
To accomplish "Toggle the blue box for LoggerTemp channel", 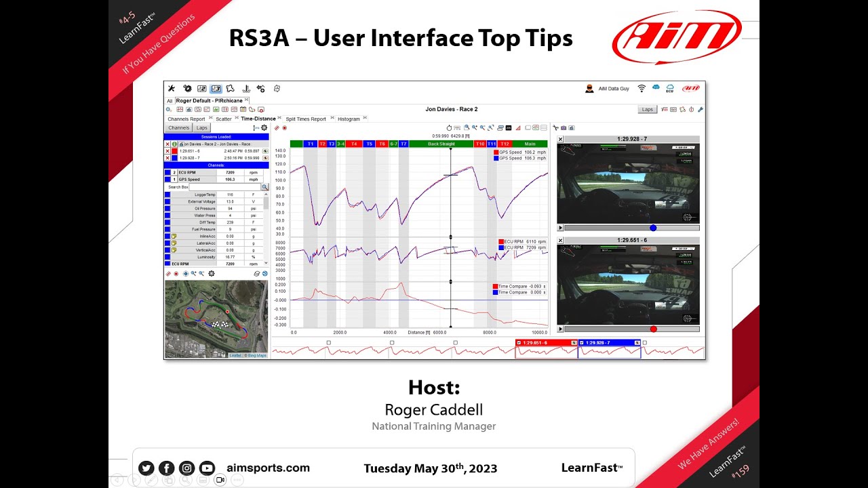I will [x=167, y=195].
